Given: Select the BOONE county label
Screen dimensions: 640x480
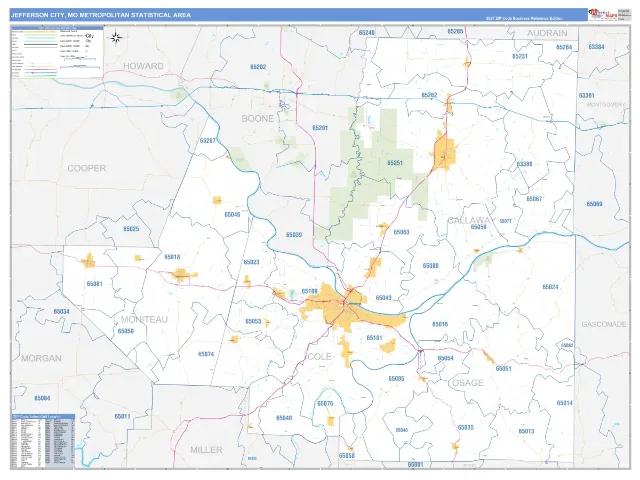Looking at the screenshot, I should coord(258,119).
